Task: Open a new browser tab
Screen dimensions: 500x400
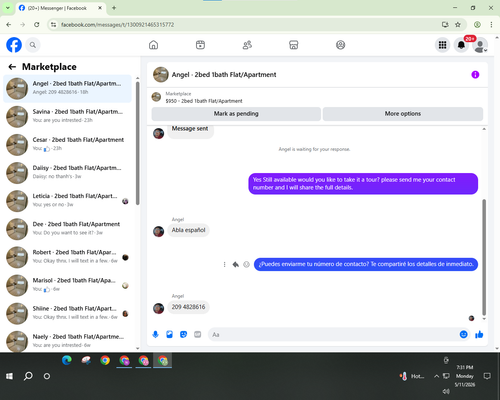Action: point(114,8)
